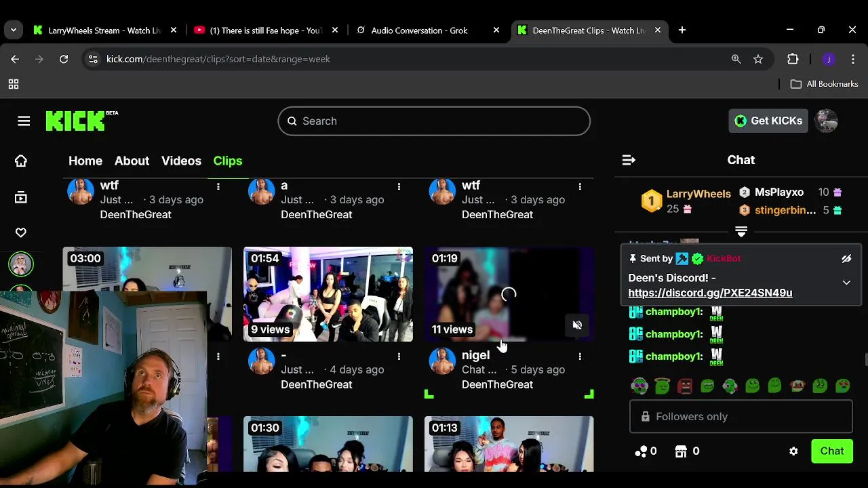Open the Kick hamburger menu
Image resolution: width=868 pixels, height=488 pixels.
[24, 121]
